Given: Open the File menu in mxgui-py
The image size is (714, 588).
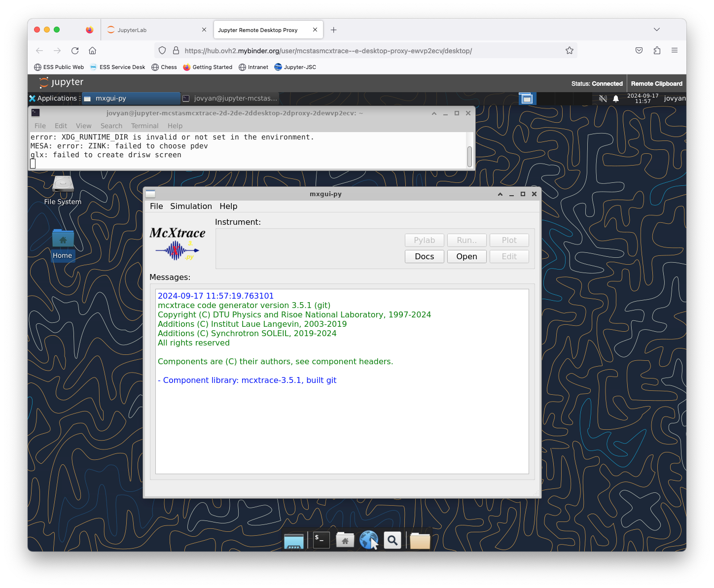Looking at the screenshot, I should [x=156, y=207].
